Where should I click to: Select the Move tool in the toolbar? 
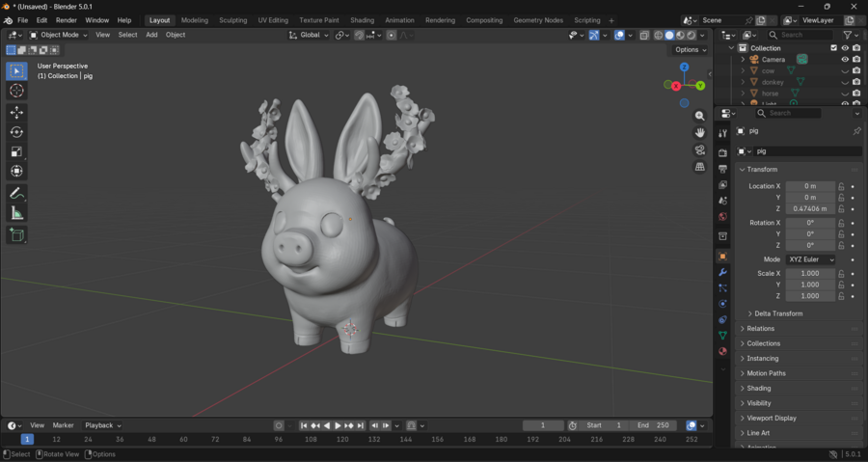click(16, 113)
